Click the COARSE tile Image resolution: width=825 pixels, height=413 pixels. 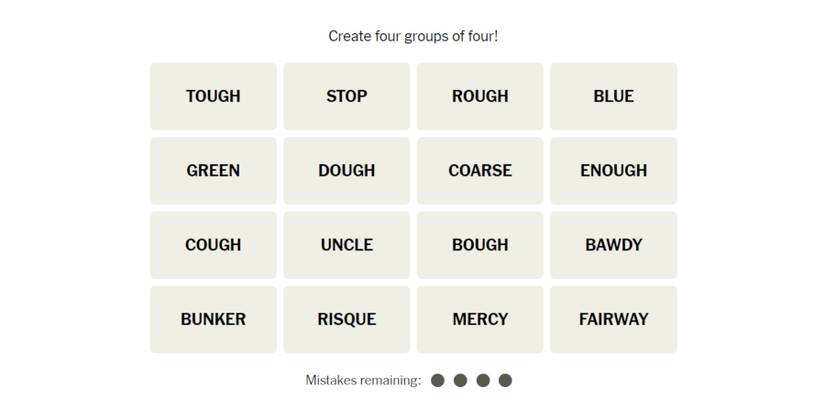click(480, 170)
